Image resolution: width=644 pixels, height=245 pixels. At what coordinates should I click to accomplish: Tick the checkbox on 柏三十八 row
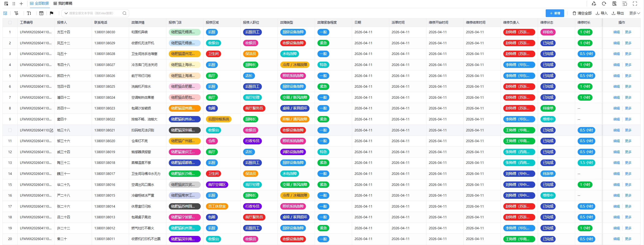(x=10, y=130)
